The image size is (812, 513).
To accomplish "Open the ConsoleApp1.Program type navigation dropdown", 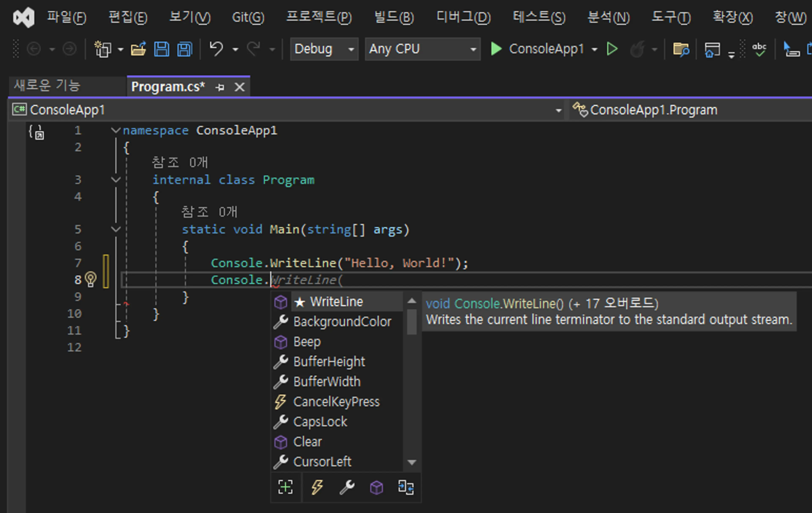I will [x=691, y=110].
